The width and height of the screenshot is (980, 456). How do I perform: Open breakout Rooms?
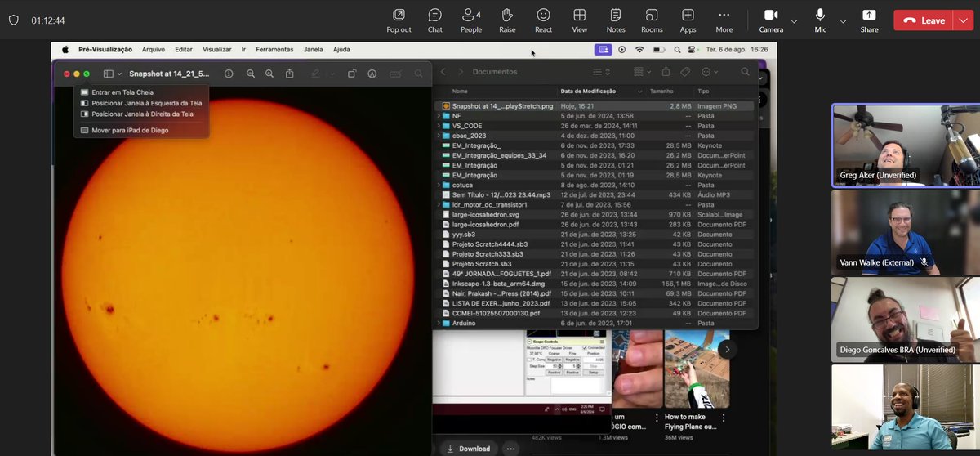click(652, 20)
